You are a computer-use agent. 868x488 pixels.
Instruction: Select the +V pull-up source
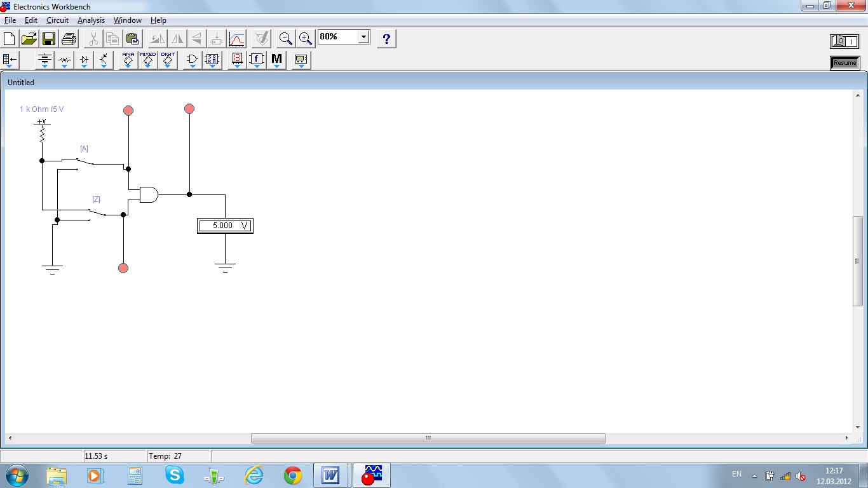tap(42, 130)
